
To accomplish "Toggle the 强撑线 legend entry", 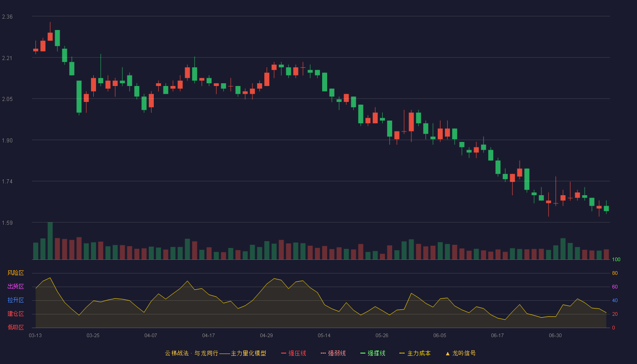I will pyautogui.click(x=373, y=353).
